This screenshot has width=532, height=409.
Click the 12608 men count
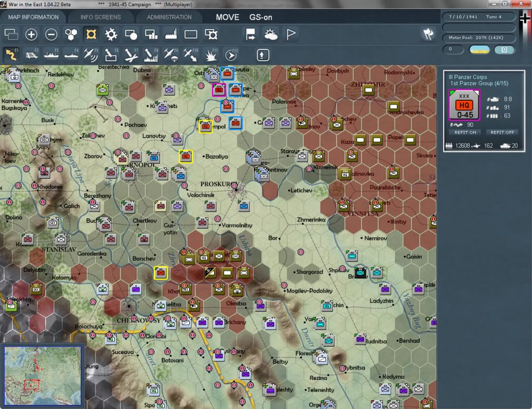462,146
